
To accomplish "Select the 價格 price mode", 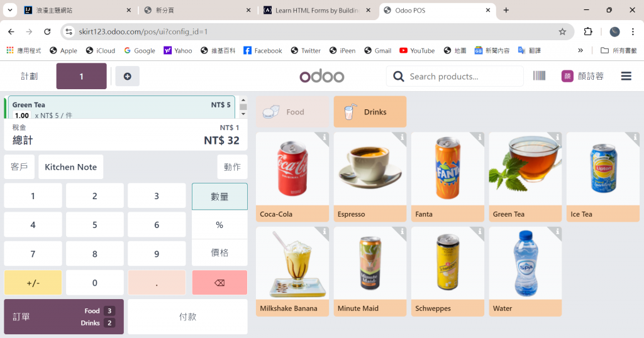I will (219, 253).
